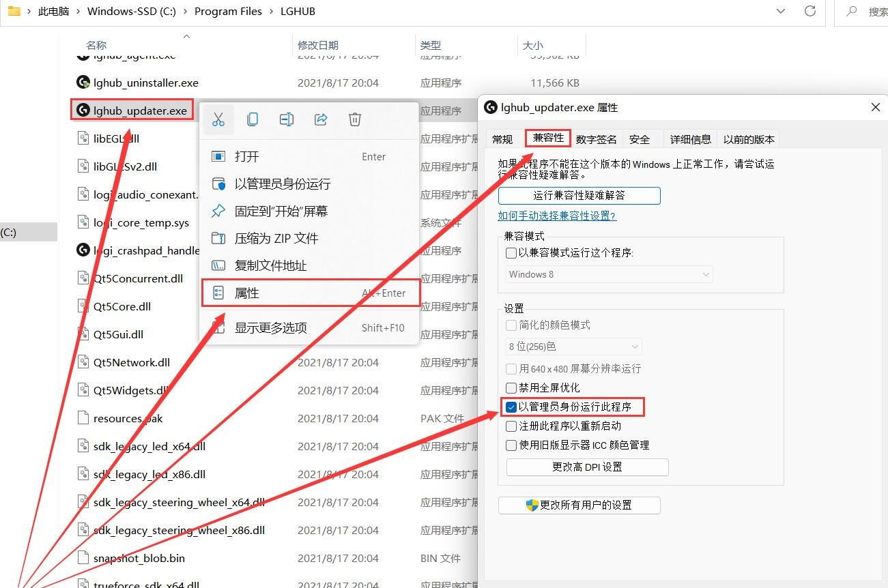Click the Qt5Core.dll file icon
Viewport: 888px width, 588px height.
click(x=83, y=306)
